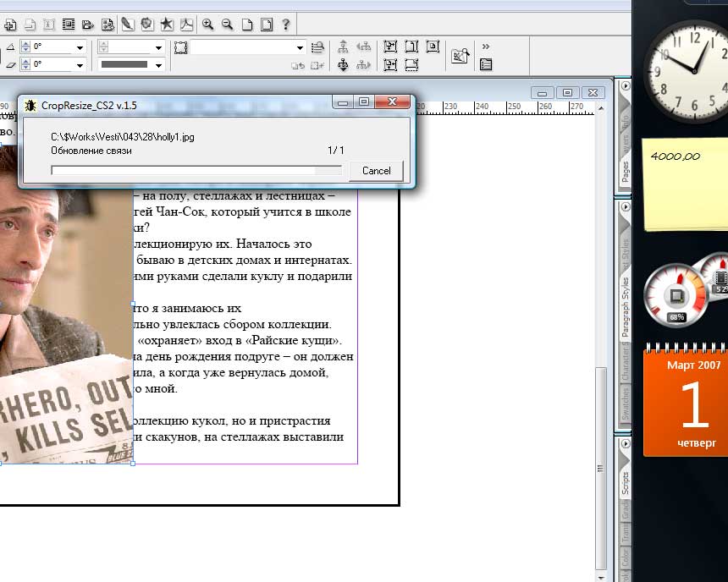The height and width of the screenshot is (582, 728).
Task: Click the Fit Page in Window icon
Action: point(267,25)
